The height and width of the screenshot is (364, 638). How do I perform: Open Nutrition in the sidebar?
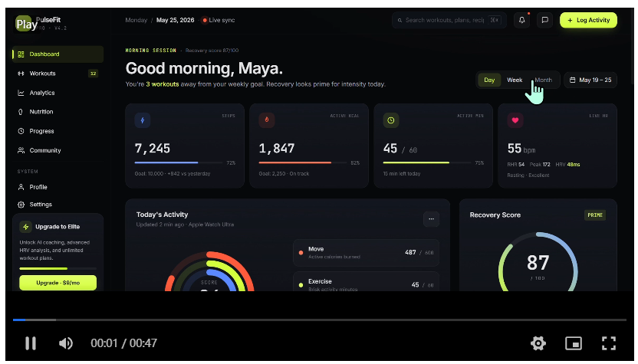click(58, 112)
